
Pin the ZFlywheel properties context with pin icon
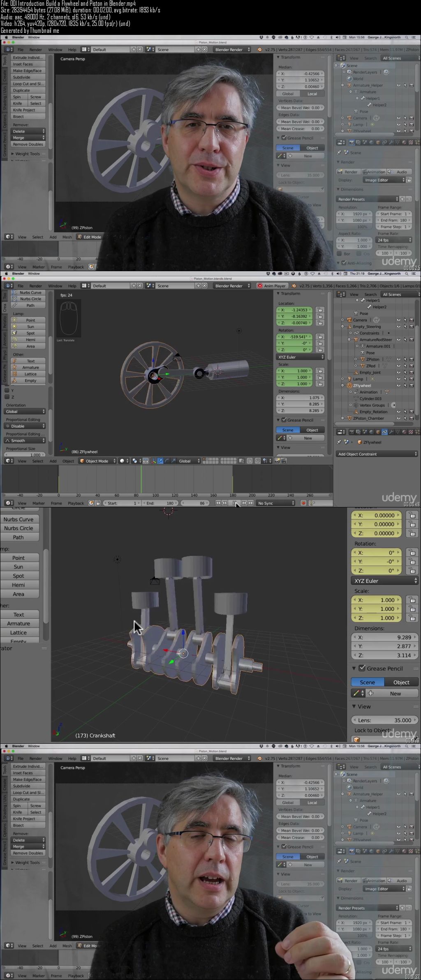tap(339, 442)
